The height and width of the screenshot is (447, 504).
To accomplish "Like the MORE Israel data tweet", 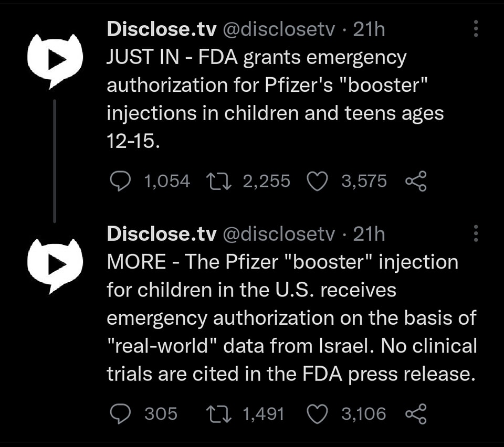I will pos(316,414).
